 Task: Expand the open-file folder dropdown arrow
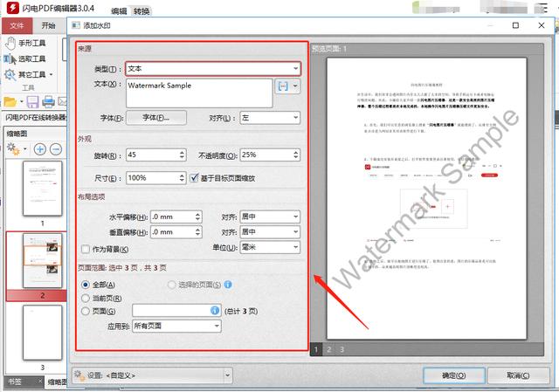(21, 102)
